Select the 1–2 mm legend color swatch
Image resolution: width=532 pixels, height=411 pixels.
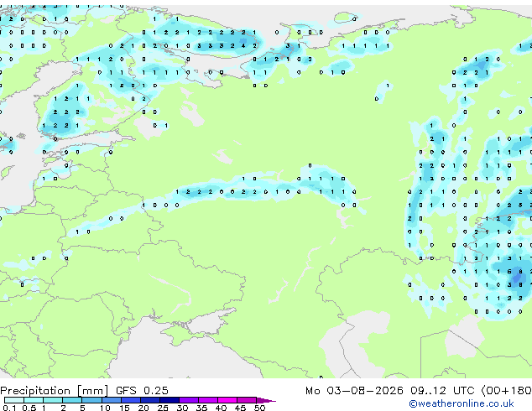click(x=53, y=400)
